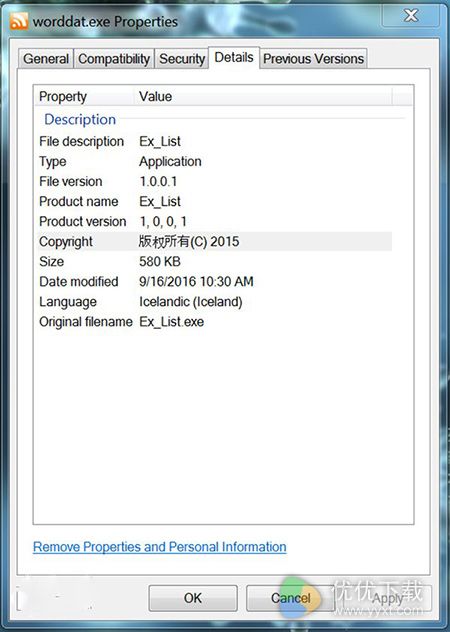Click the Cancel button

(290, 598)
